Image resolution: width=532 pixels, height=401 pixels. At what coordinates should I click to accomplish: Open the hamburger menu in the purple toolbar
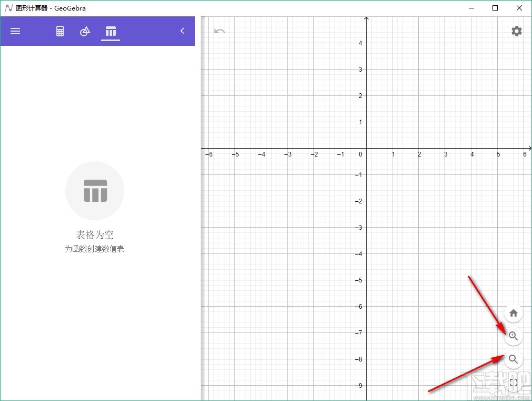tap(15, 31)
